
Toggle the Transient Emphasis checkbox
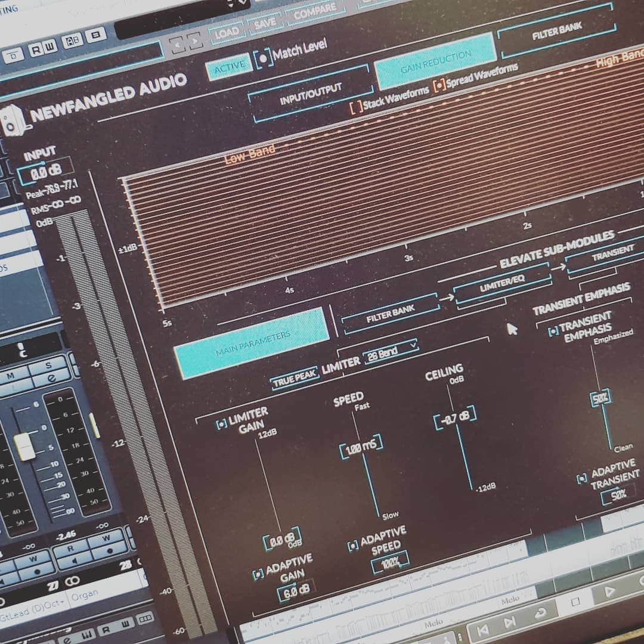(553, 330)
